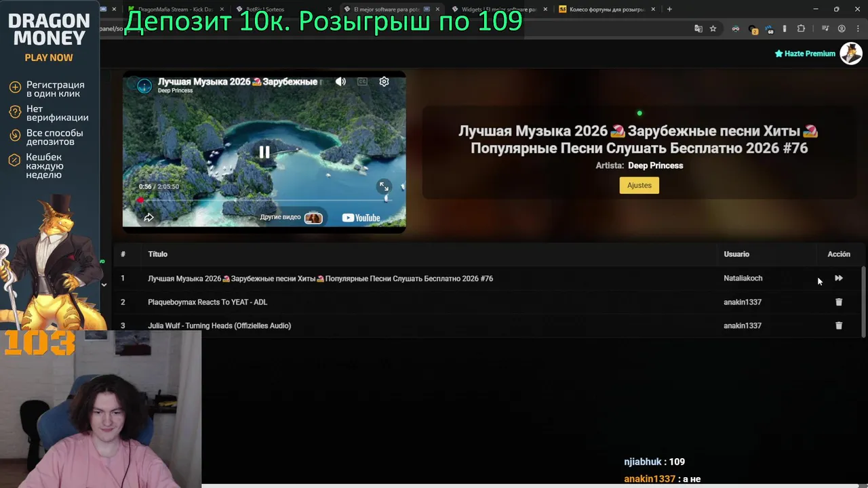Skip the current song by Nataliakoch
Image resolution: width=868 pixels, height=488 pixels.
[839, 279]
